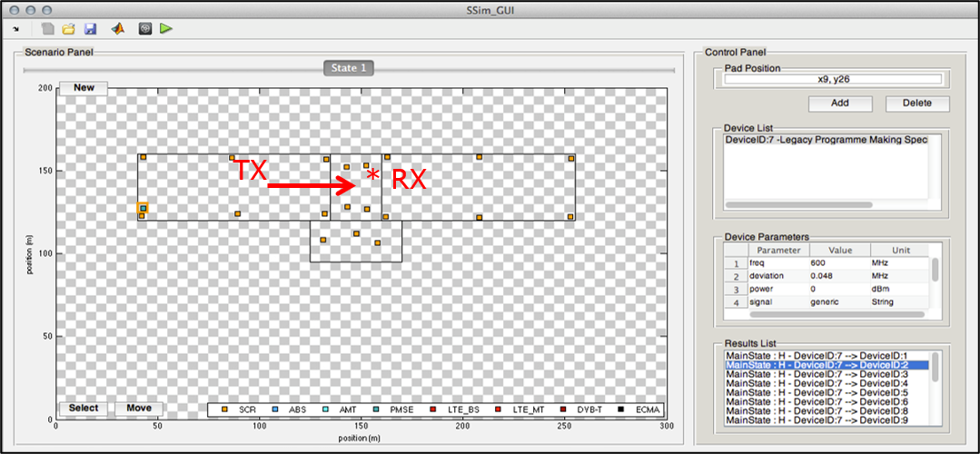The width and height of the screenshot is (980, 454).
Task: Select DeviceID:7 entry in Device List
Action: coord(831,140)
